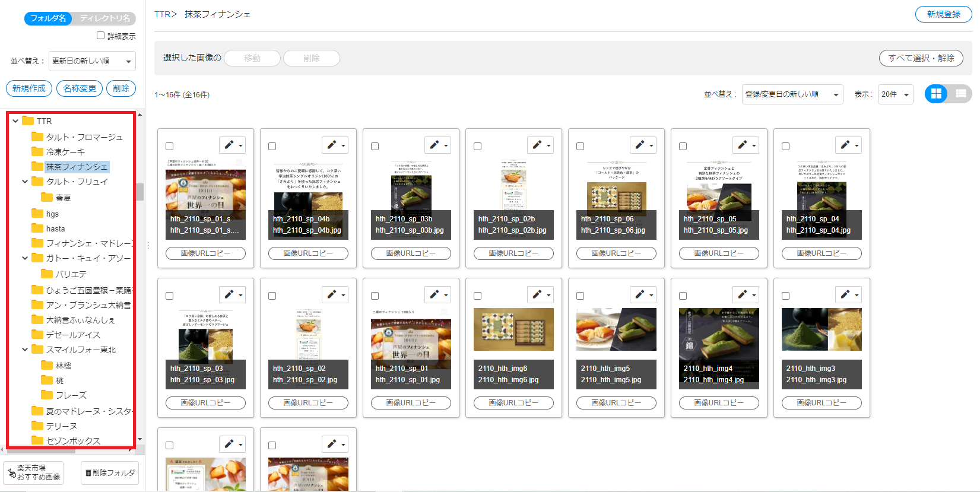The height and width of the screenshot is (492, 980).
Task: Check the box for 2110_hth_img6 image
Action: pos(478,296)
